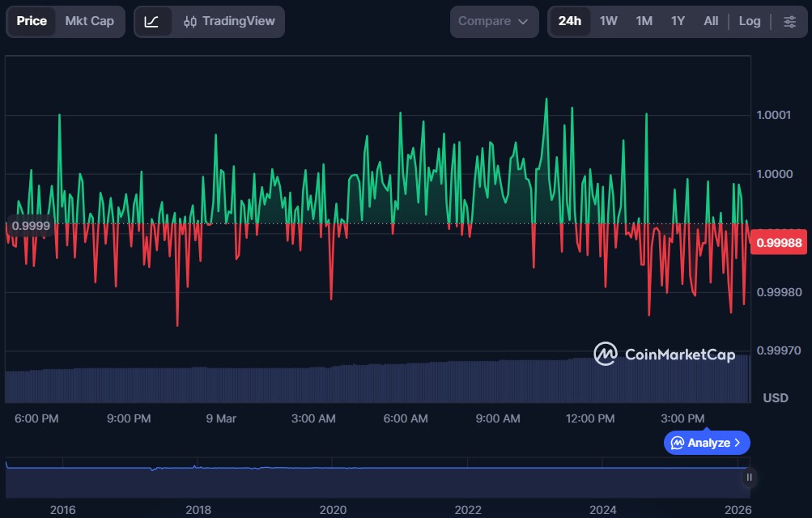The height and width of the screenshot is (518, 812).
Task: Switch to the Price tab
Action: click(x=32, y=21)
